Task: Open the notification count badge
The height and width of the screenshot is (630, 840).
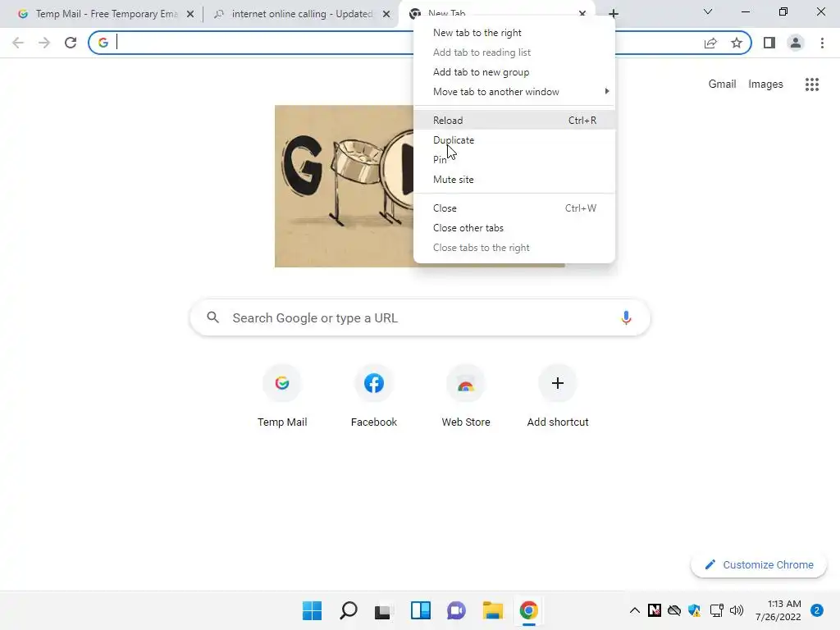Action: pyautogui.click(x=817, y=610)
